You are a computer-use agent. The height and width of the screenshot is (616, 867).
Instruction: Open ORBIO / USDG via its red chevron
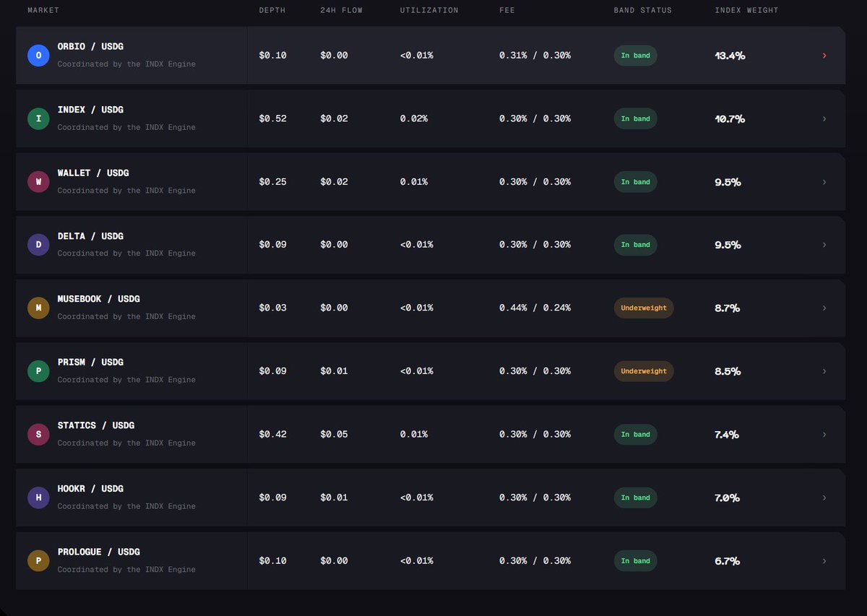point(824,56)
